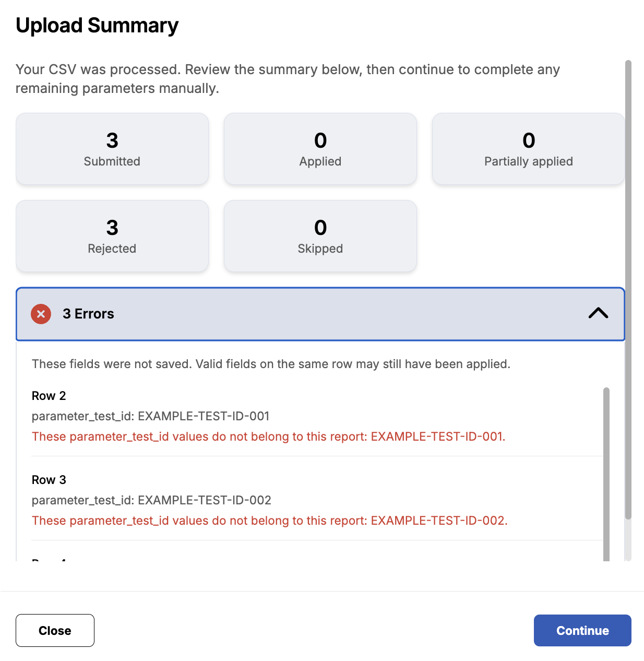This screenshot has height=661, width=644.
Task: Click the 'Your CSV was processed' description
Action: [x=288, y=79]
